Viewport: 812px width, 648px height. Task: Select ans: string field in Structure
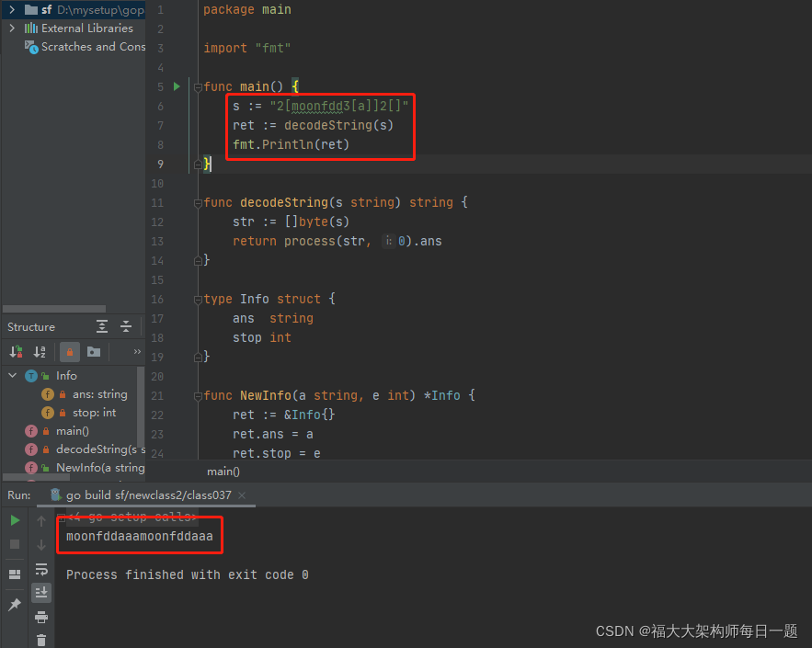[100, 394]
